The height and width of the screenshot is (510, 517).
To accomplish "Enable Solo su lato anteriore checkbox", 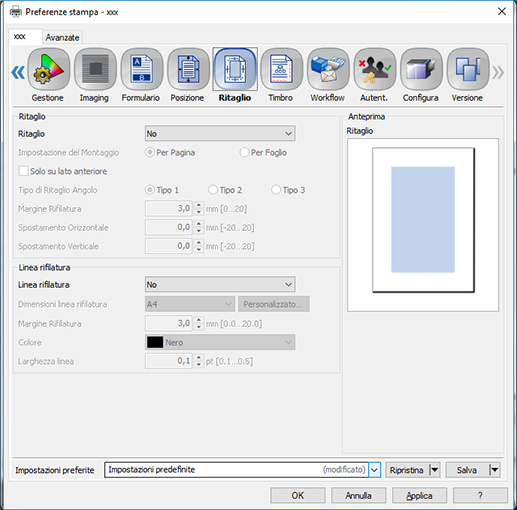I will coord(23,171).
